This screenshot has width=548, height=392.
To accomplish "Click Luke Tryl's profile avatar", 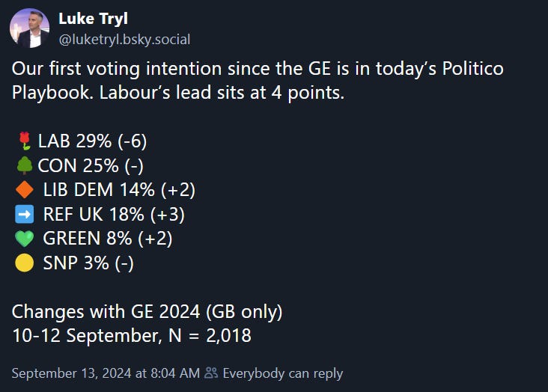I will coord(29,29).
